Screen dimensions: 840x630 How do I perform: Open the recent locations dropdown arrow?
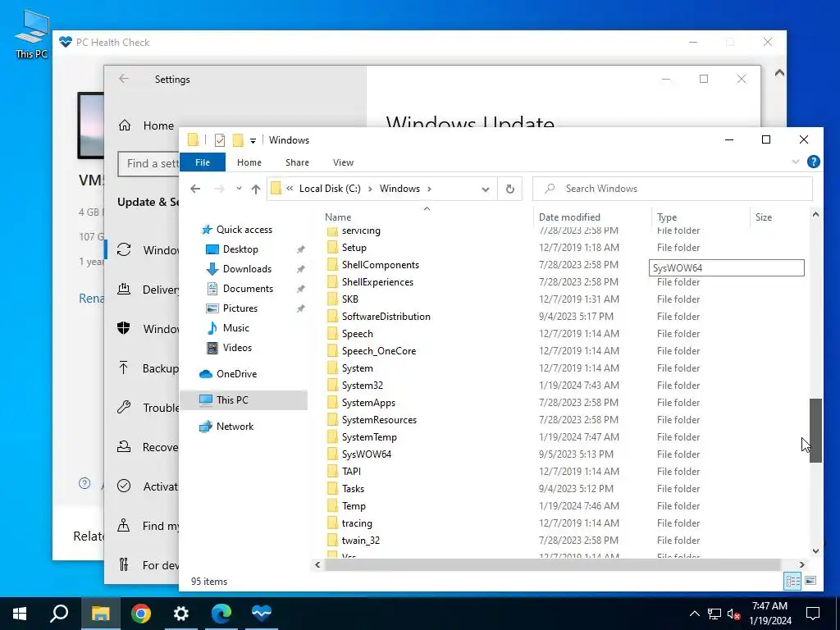239,189
